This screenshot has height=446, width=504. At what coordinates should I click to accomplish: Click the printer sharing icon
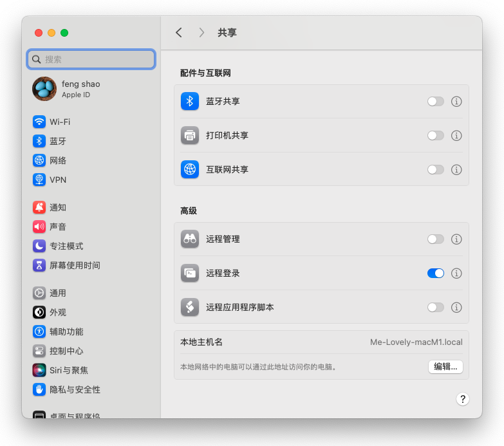pos(190,136)
